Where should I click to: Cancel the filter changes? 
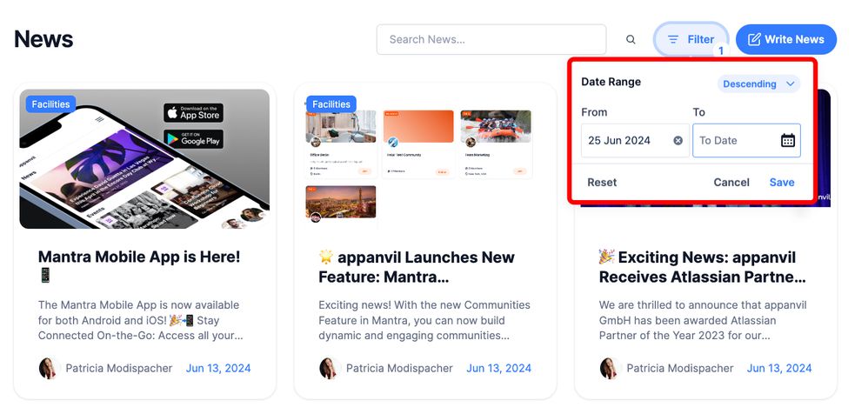[x=731, y=182]
